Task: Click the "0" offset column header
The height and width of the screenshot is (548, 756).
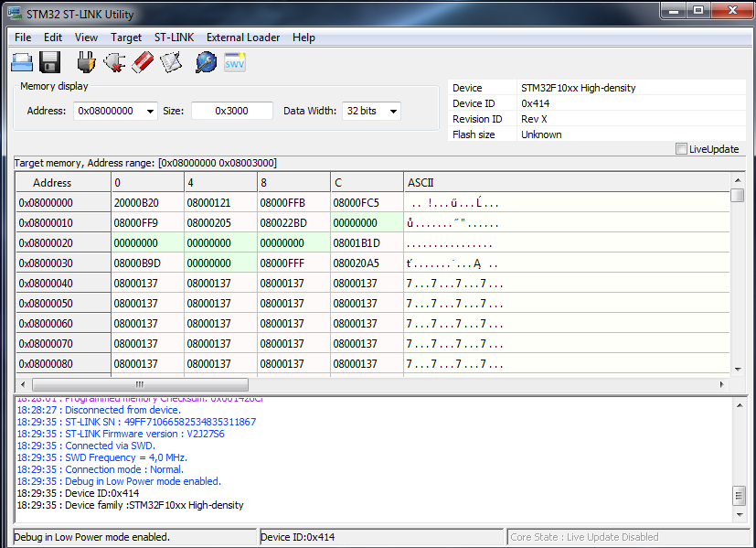Action: (147, 183)
